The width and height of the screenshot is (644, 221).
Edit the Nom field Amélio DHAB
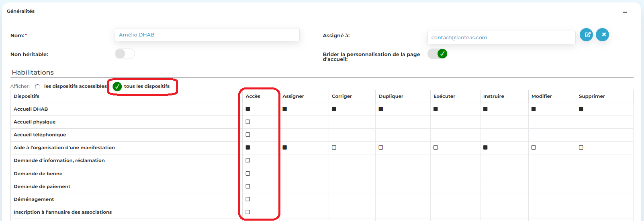207,35
